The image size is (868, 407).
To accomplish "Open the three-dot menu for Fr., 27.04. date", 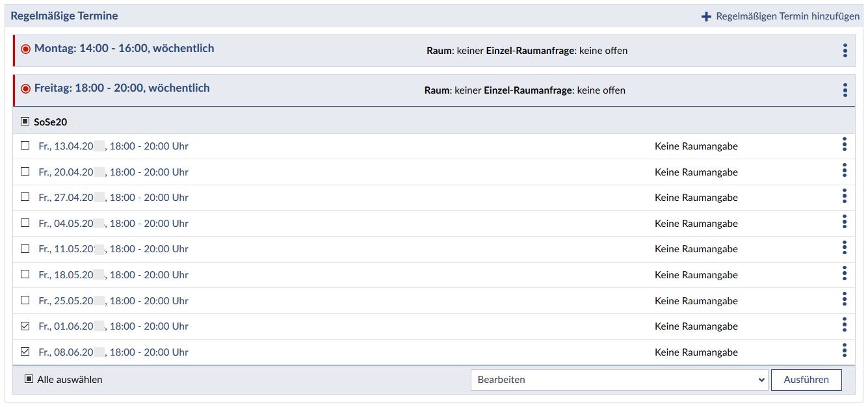I will pos(844,196).
